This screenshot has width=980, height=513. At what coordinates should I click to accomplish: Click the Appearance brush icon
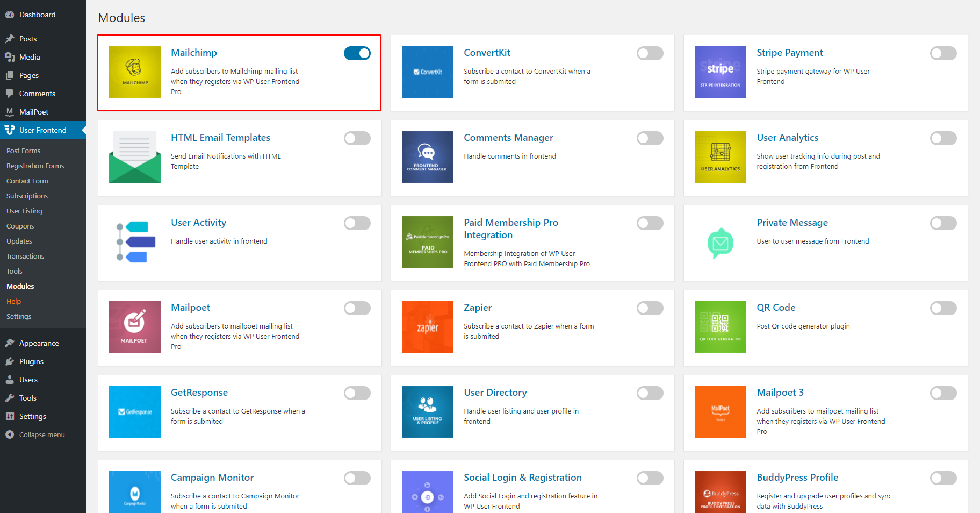(x=10, y=343)
